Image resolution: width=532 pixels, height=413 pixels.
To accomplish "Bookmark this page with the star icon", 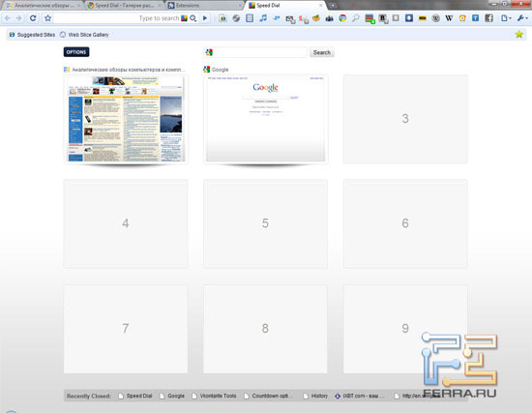I will click(47, 18).
